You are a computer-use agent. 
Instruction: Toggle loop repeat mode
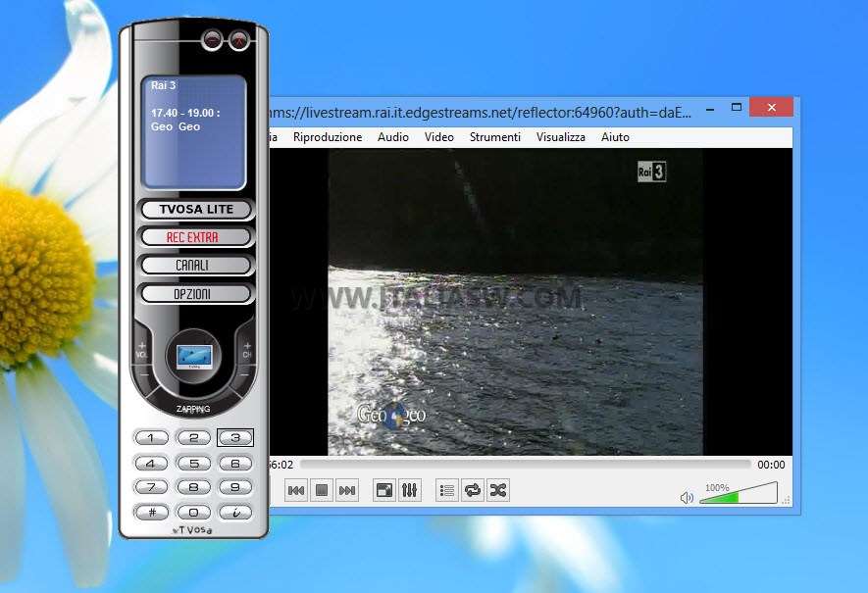[473, 490]
